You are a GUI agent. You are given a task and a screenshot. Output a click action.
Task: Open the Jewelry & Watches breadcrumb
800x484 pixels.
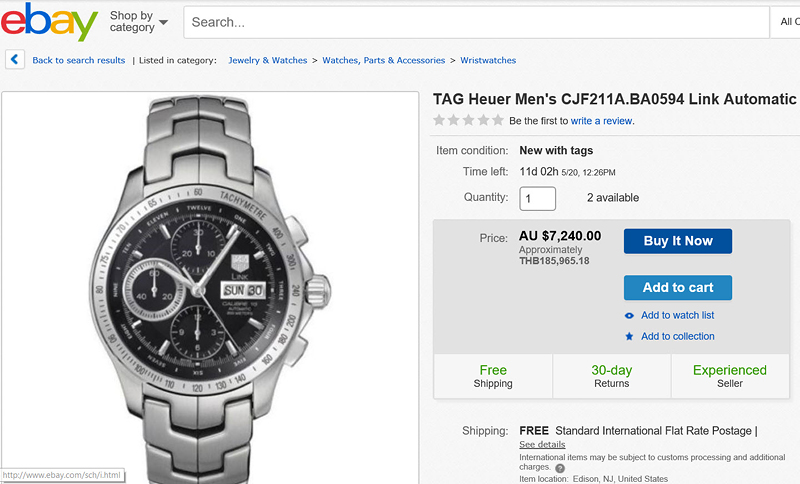click(268, 60)
